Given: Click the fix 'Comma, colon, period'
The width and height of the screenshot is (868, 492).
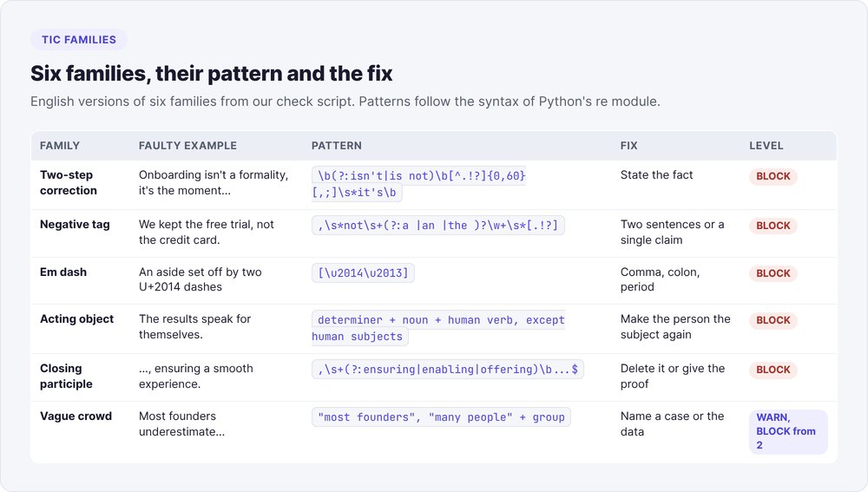Looking at the screenshot, I should [660, 279].
